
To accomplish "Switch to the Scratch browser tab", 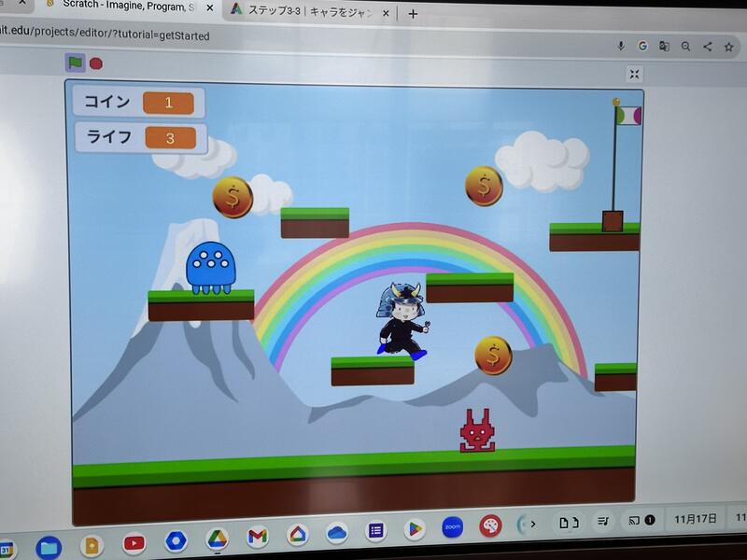I will point(121,8).
